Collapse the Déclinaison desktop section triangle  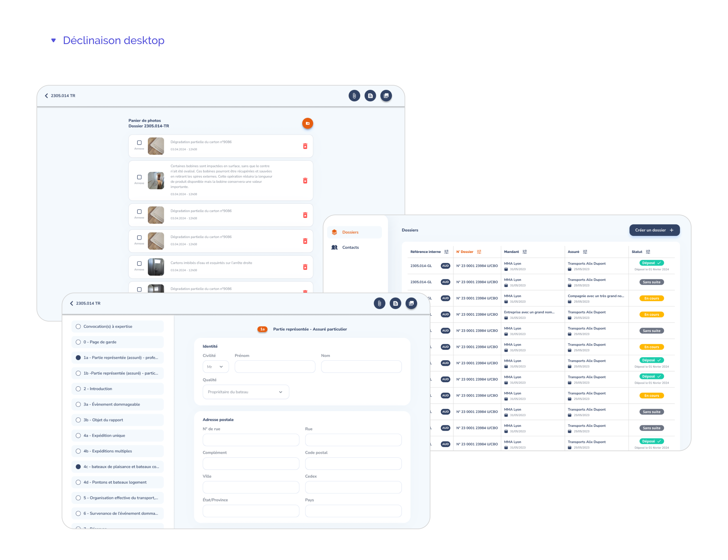point(53,40)
